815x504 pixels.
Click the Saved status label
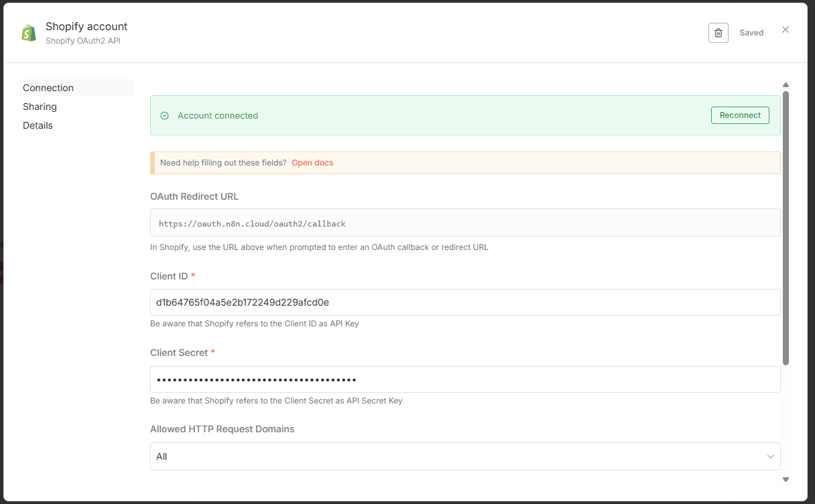(751, 33)
